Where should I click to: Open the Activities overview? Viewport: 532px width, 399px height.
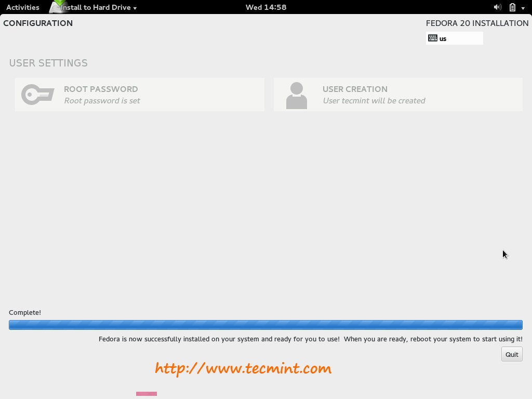[x=23, y=7]
